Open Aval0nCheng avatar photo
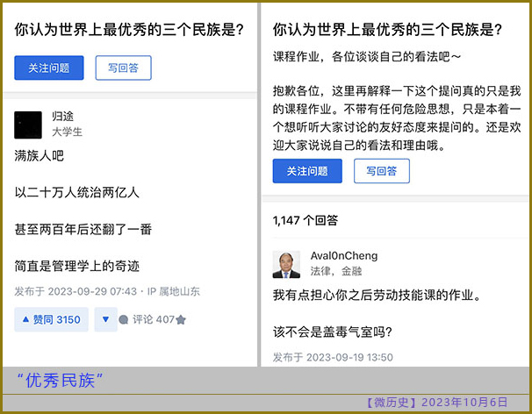This screenshot has height=414, width=532. tap(286, 265)
